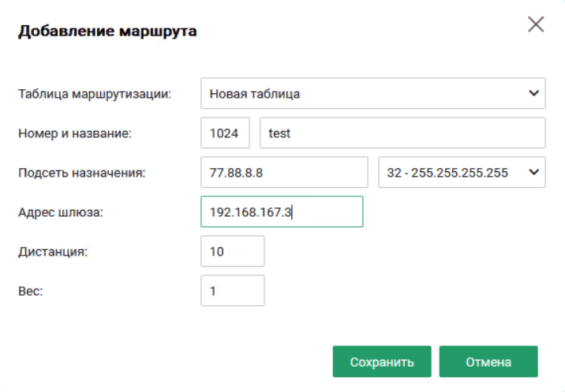
Task: Click the name field containing test
Action: 402,133
